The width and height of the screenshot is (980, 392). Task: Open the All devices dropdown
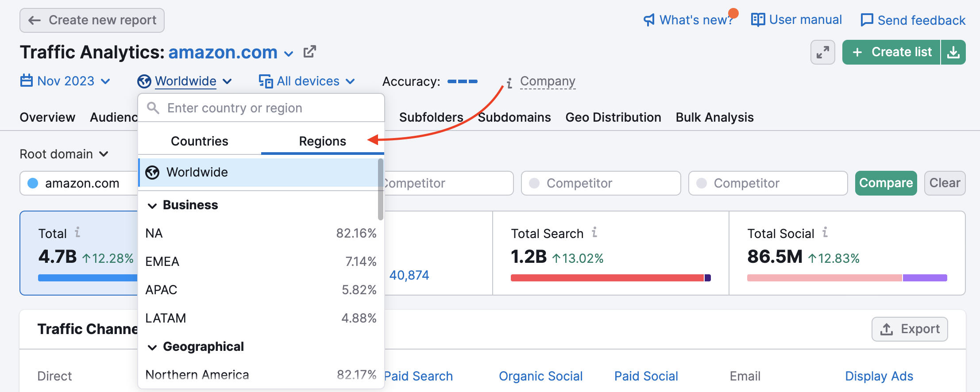point(307,81)
